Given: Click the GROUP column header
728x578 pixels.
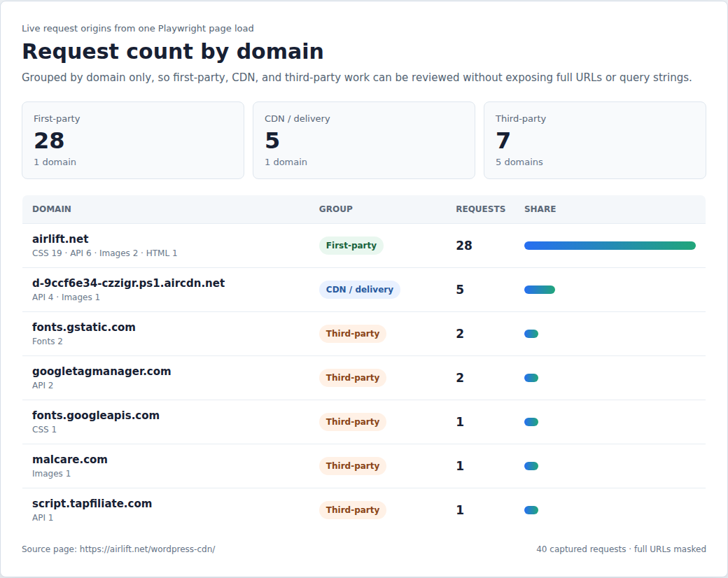Looking at the screenshot, I should (x=336, y=209).
